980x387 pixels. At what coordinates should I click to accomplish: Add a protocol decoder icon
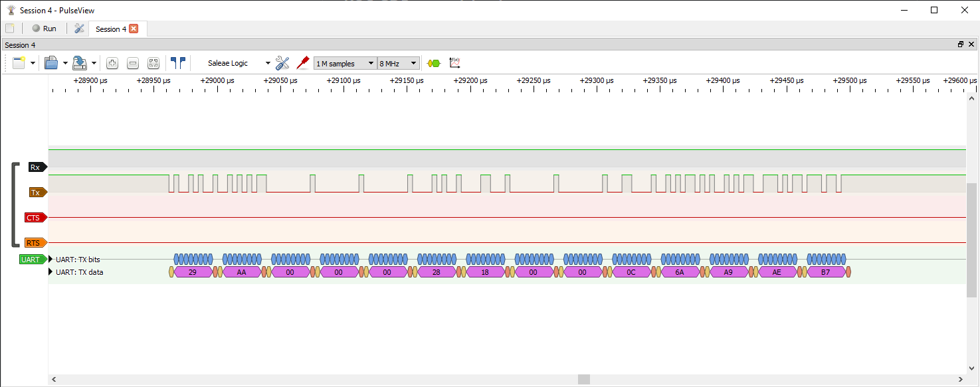tap(434, 63)
